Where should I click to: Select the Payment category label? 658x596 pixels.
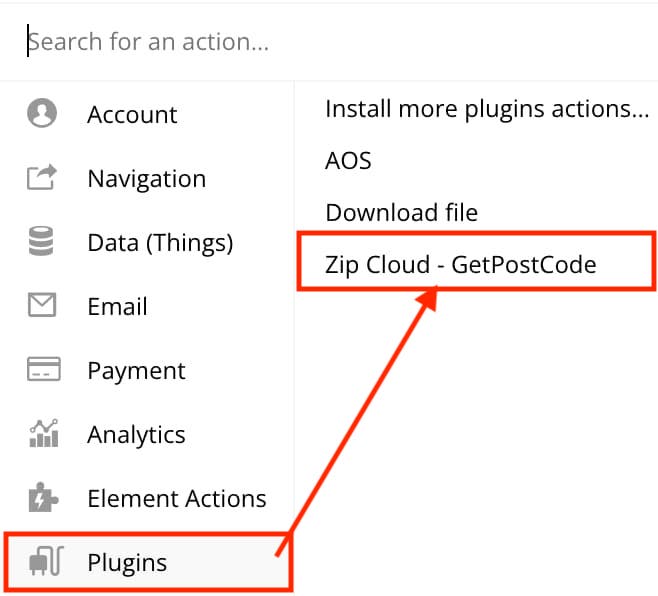click(136, 371)
